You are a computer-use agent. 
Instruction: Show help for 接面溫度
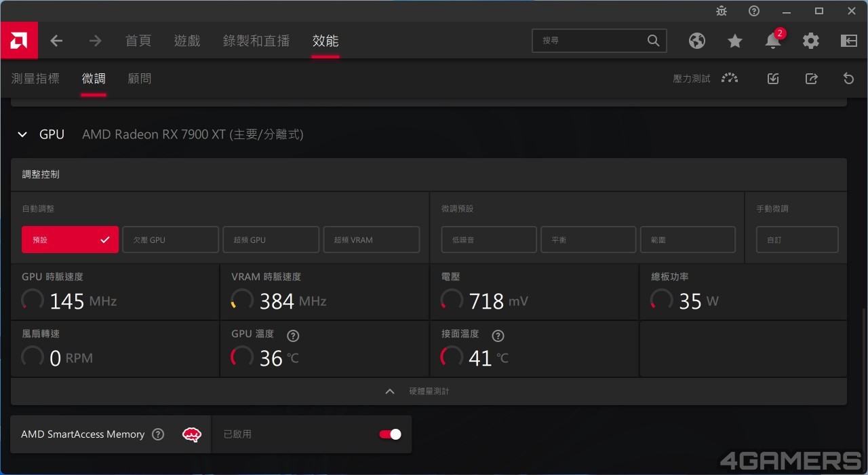(x=498, y=335)
